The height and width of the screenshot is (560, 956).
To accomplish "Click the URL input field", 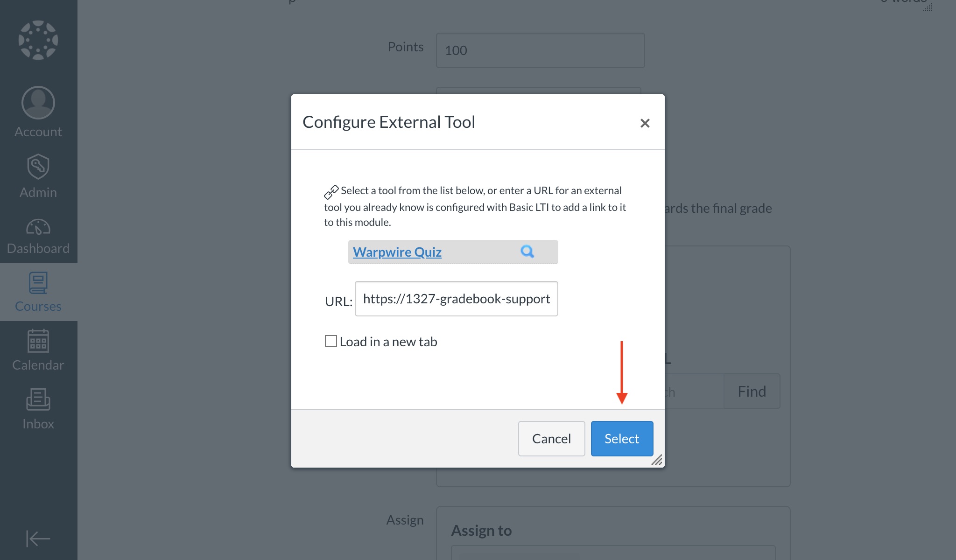I will 457,299.
